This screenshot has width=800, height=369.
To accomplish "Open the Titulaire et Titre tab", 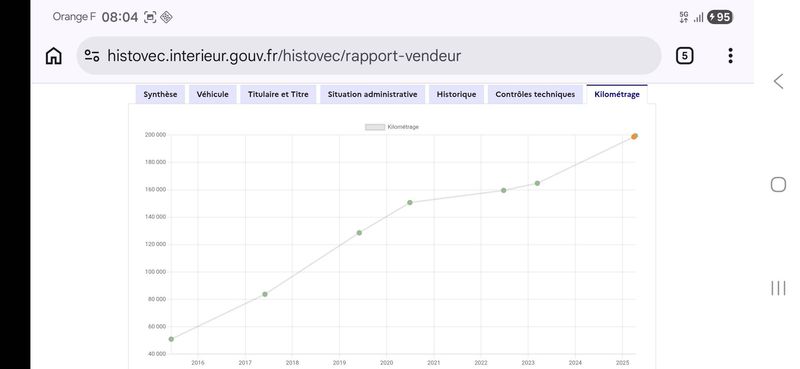I will (278, 94).
